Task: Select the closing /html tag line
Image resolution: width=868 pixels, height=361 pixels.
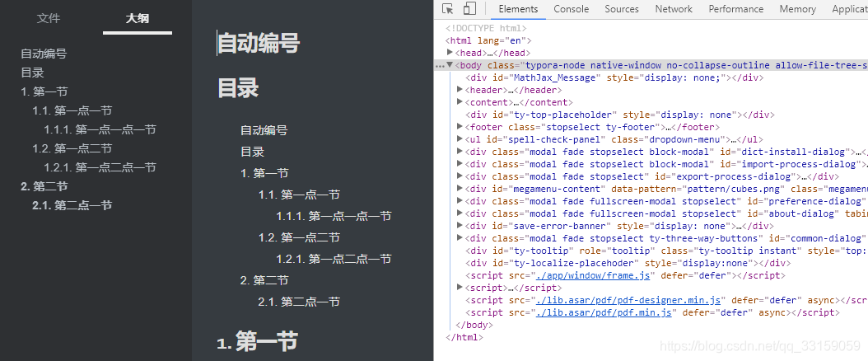Action: [x=464, y=337]
